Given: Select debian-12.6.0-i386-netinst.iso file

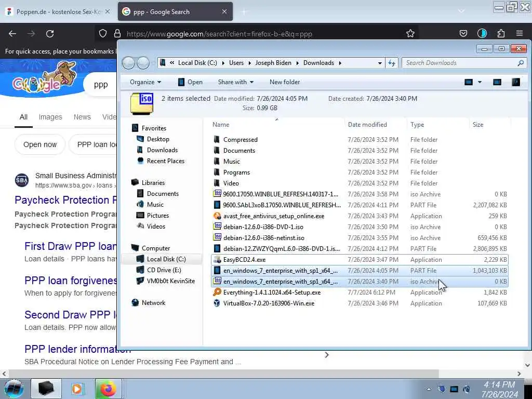Looking at the screenshot, I should point(263,238).
